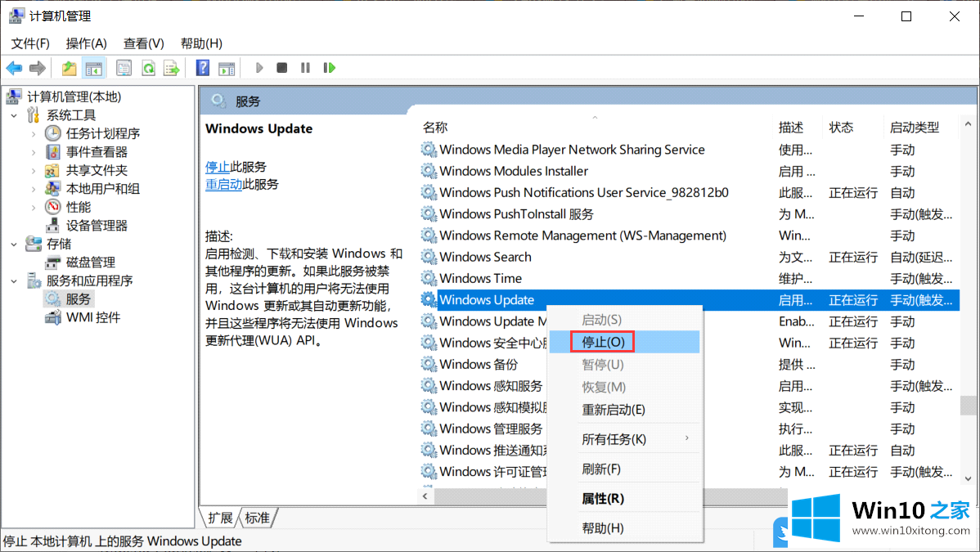The width and height of the screenshot is (980, 552).
Task: Click the 重启动 此服务 link
Action: point(224,185)
